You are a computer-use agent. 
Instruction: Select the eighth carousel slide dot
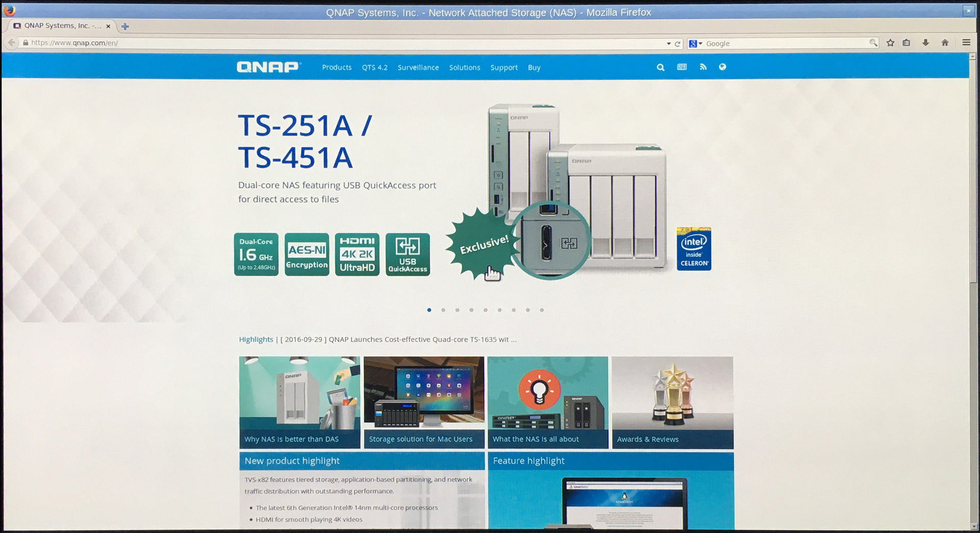(528, 310)
